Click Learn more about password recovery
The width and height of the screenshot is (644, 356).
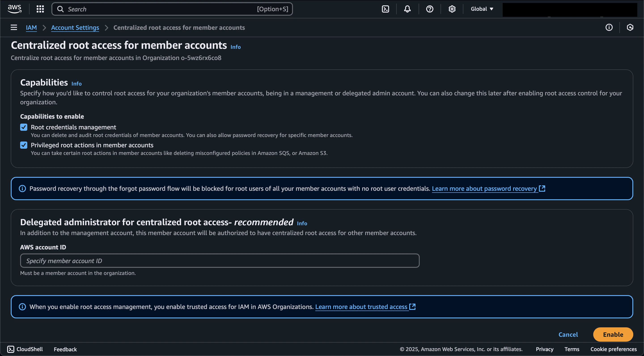pyautogui.click(x=484, y=189)
